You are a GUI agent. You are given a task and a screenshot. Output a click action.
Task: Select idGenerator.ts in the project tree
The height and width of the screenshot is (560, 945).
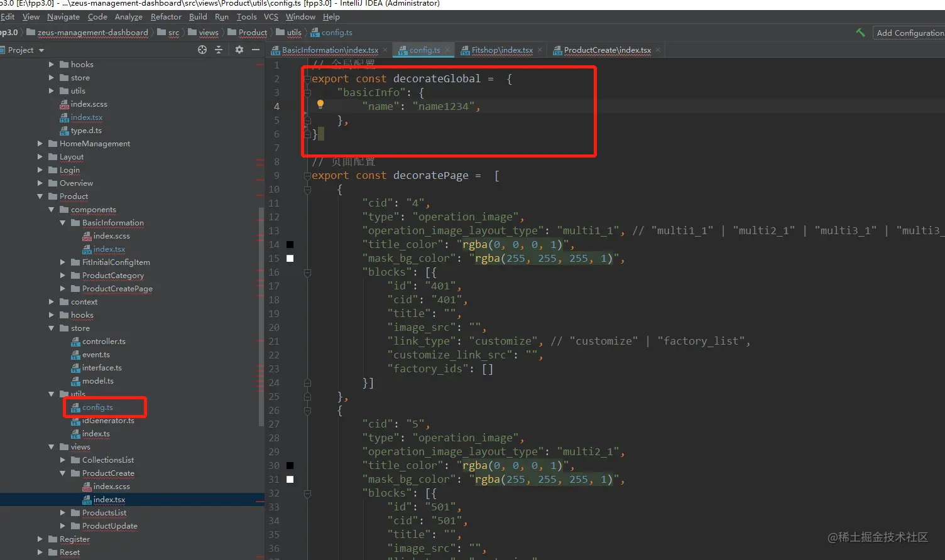[x=108, y=421]
